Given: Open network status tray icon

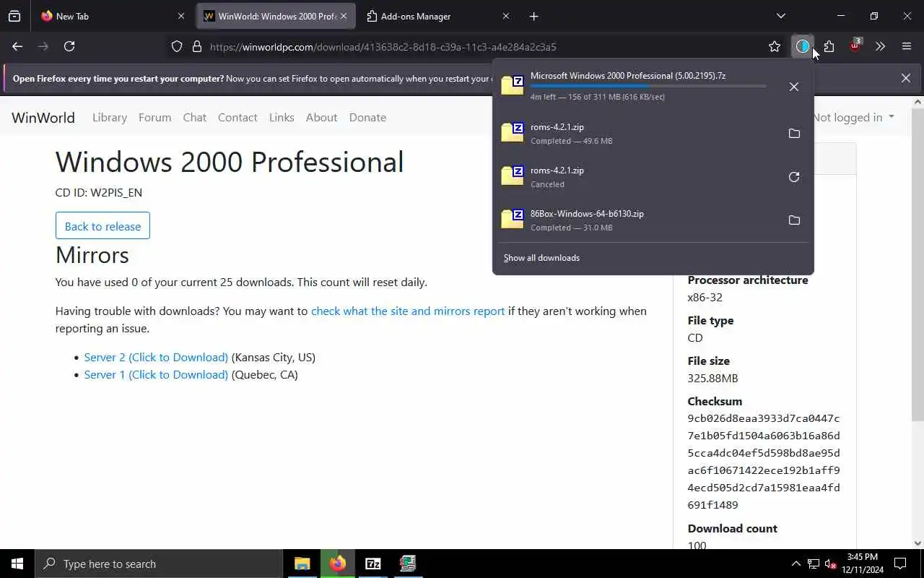Looking at the screenshot, I should (813, 564).
